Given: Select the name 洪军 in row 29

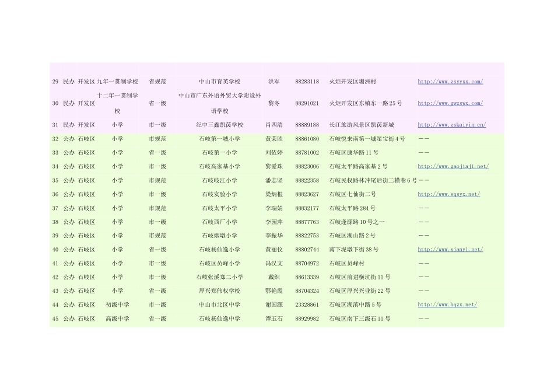Looking at the screenshot, I should click(x=274, y=82).
